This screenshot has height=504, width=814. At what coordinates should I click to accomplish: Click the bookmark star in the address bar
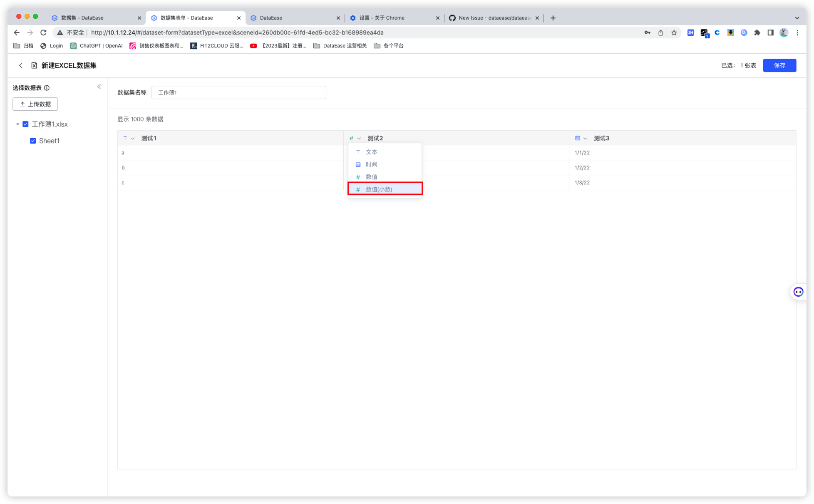coord(674,32)
